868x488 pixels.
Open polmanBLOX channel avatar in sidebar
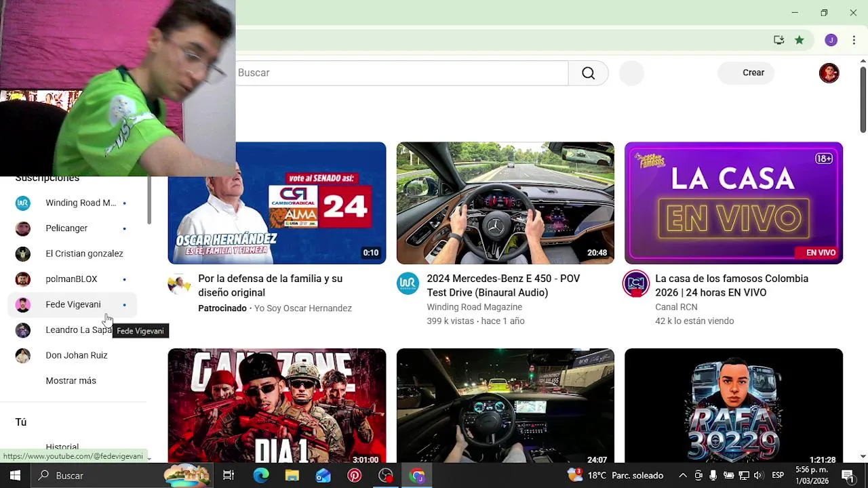click(x=23, y=279)
